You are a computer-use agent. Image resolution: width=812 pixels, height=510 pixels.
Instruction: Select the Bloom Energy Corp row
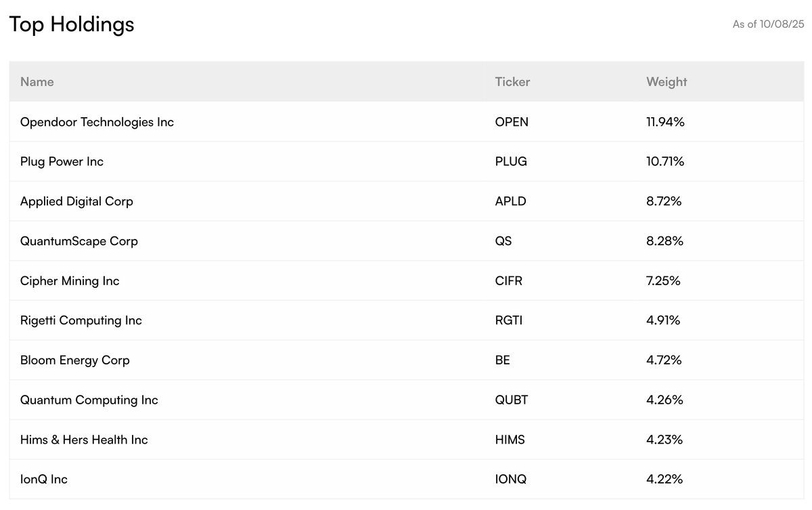[x=74, y=360]
